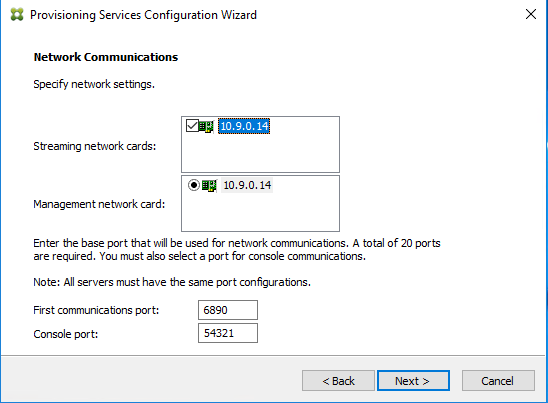The width and height of the screenshot is (548, 403).
Task: Click the Streaming network cards label
Action: click(95, 146)
